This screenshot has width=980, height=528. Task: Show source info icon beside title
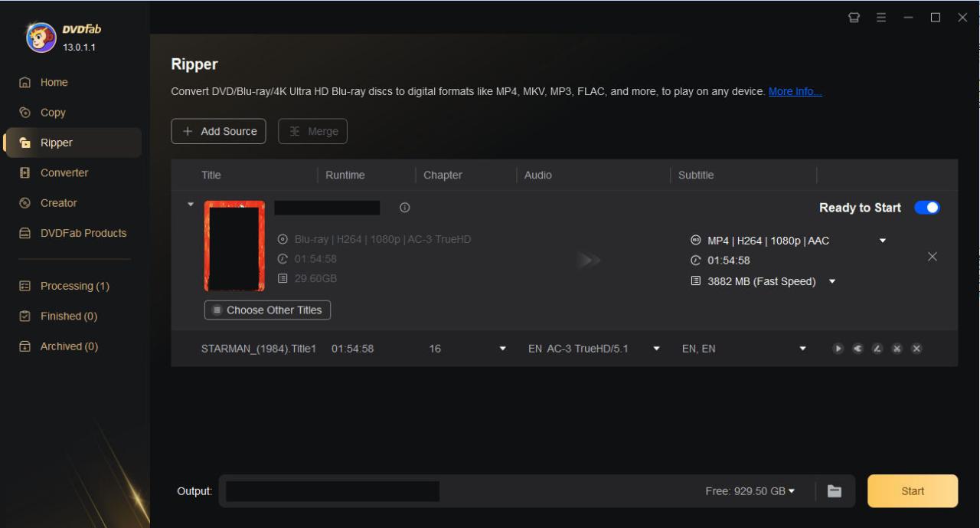[405, 208]
